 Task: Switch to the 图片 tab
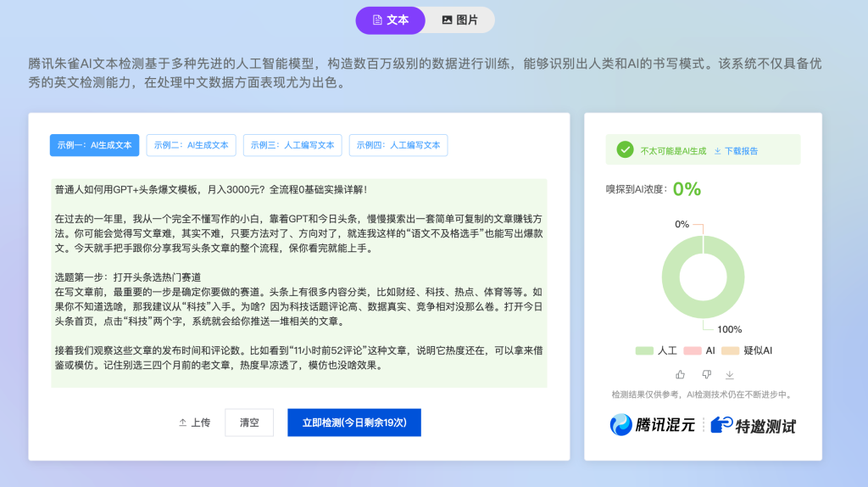[x=459, y=20]
